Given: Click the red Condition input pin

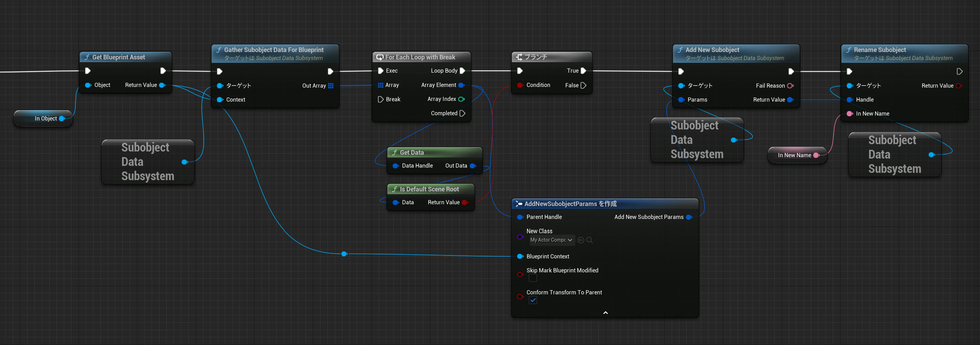Looking at the screenshot, I should click(x=520, y=85).
